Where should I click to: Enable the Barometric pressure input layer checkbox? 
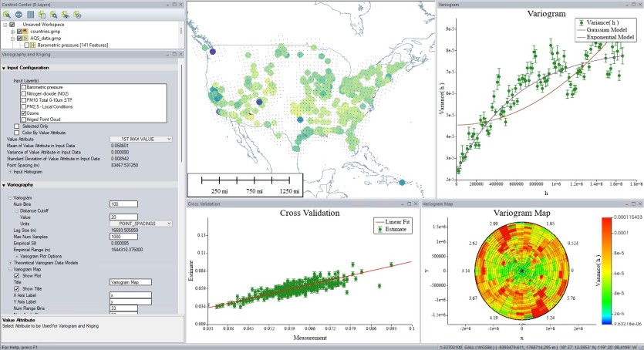[25, 86]
